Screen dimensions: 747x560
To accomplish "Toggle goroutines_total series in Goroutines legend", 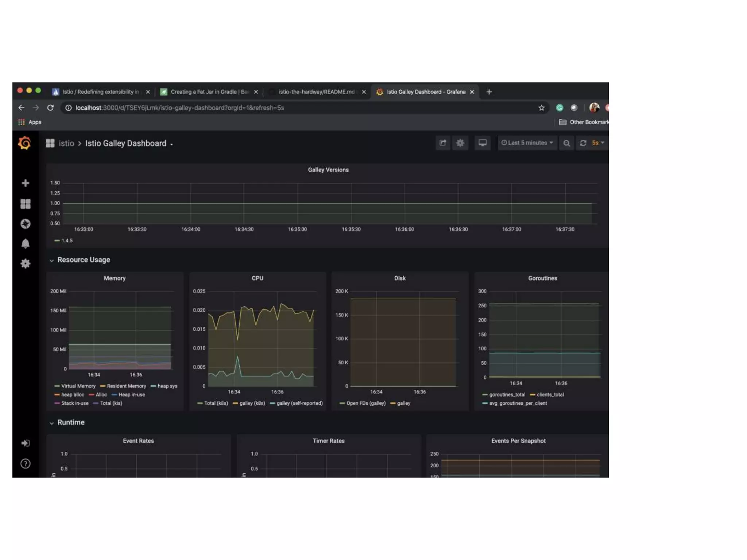I will [507, 394].
